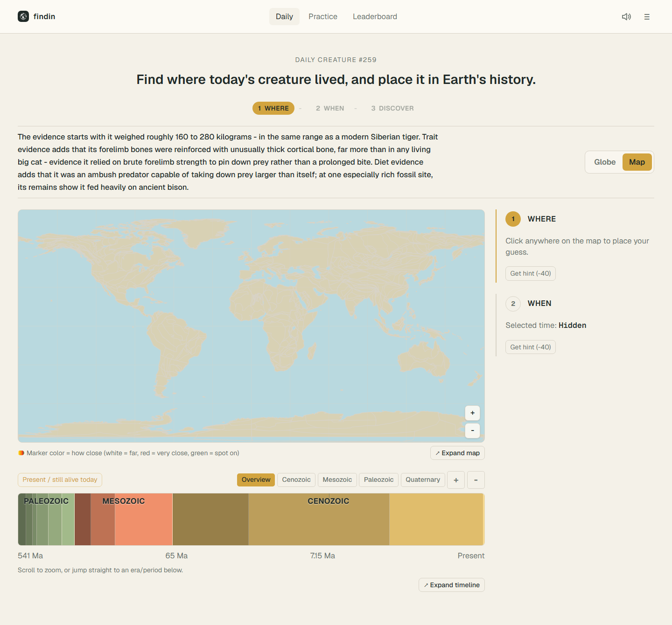672x625 pixels.
Task: Click the findin brand name
Action: pyautogui.click(x=44, y=17)
